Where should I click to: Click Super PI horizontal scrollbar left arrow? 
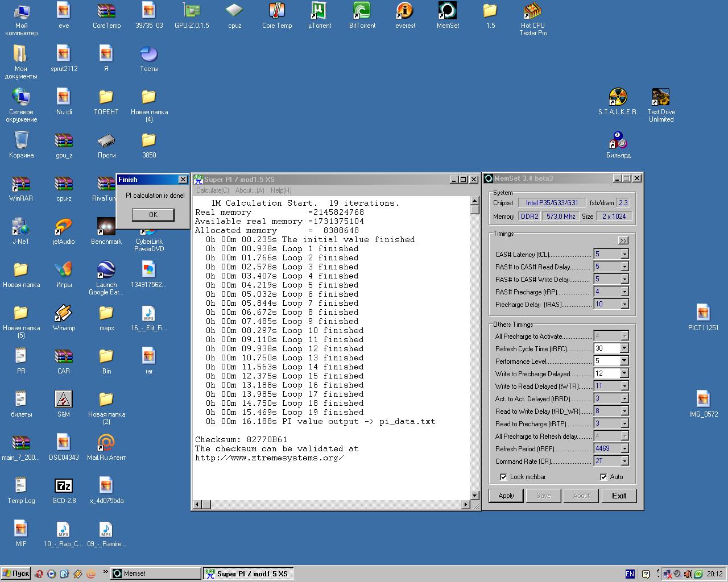click(197, 504)
